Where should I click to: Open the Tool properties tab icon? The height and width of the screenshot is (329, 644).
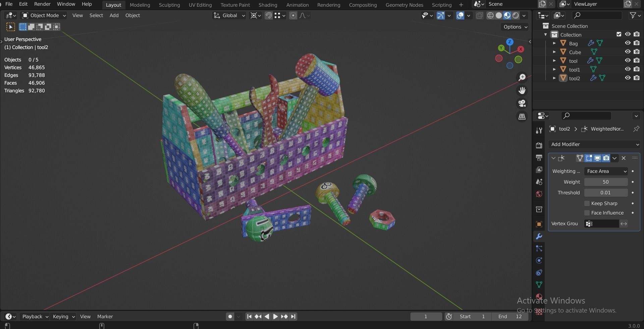[x=539, y=130]
